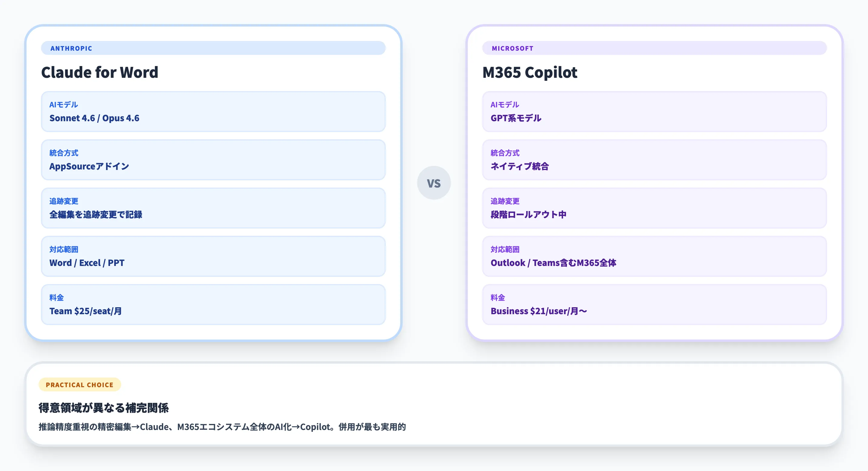Click the MICROSOFT badge label

tap(512, 48)
